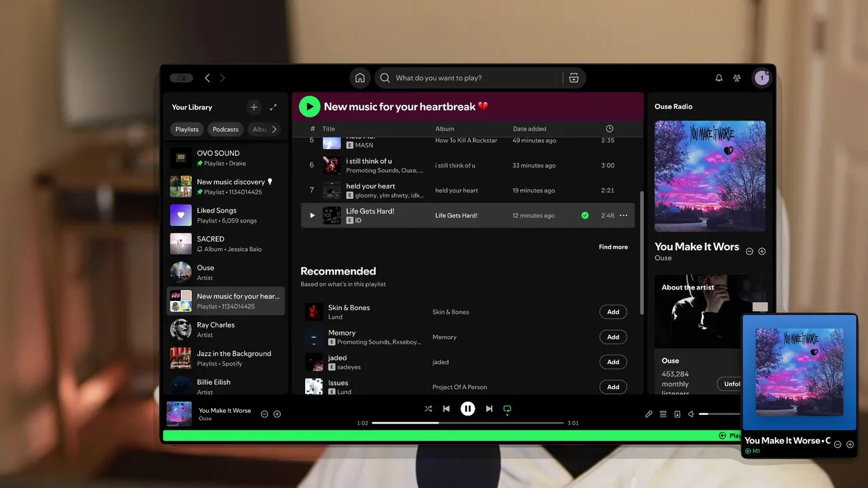Filter library by Albums chip
The width and height of the screenshot is (868, 488).
[x=258, y=129]
